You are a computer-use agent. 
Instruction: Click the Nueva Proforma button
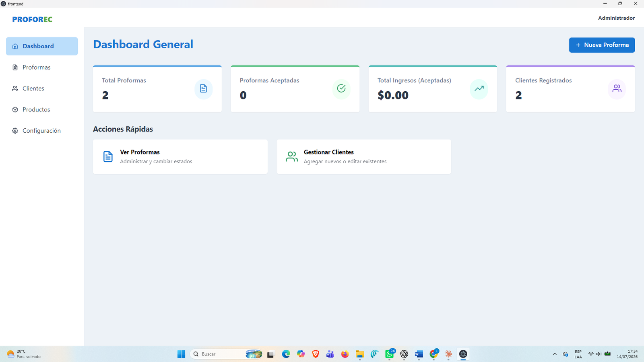[602, 45]
